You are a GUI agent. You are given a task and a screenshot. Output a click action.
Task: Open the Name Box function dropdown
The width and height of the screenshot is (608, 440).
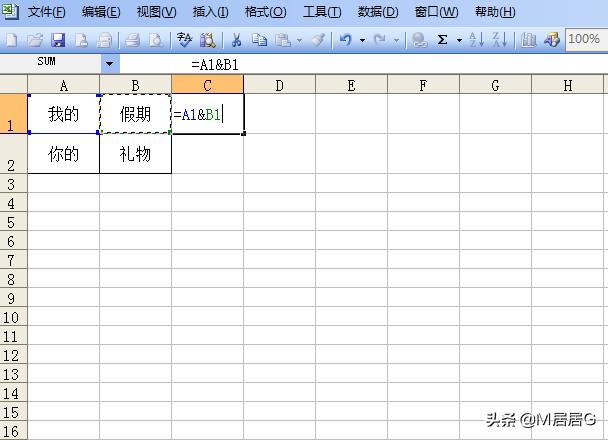tap(110, 64)
